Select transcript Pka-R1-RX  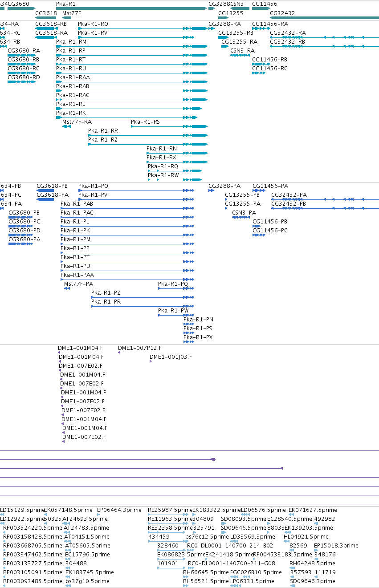tap(162, 158)
